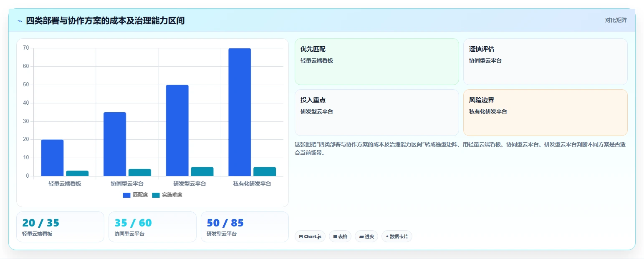The image size is (644, 259).
Task: Click the 研发型云平台 text in 投入重点 card
Action: click(x=317, y=111)
